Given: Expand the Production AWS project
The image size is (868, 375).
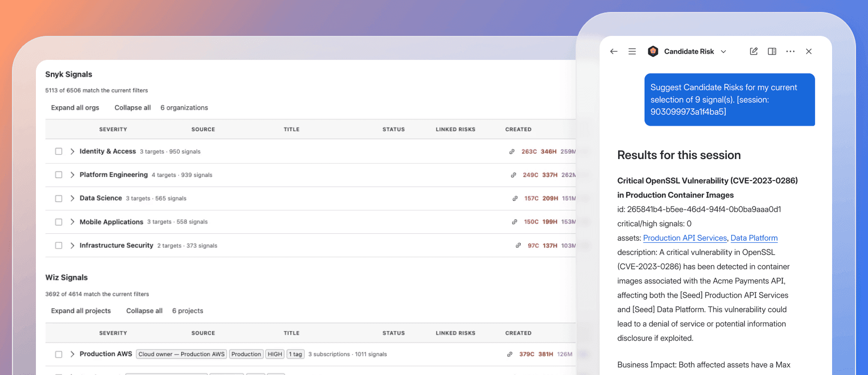Looking at the screenshot, I should click(x=72, y=354).
